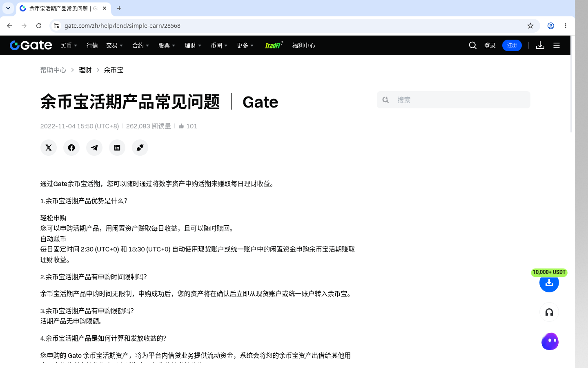Screen dimensions: 588x368
Task: Close the 余币宝活期产品常见问题 tab
Action: point(105,8)
